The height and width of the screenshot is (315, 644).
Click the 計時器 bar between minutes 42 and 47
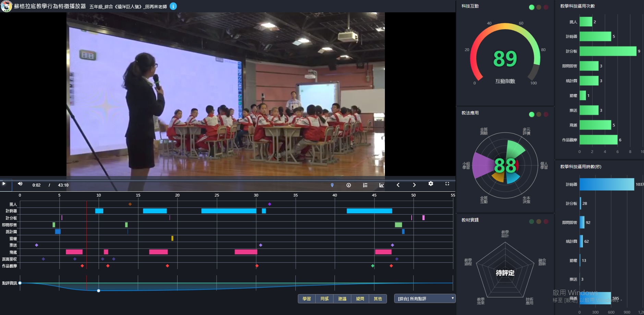(x=369, y=211)
